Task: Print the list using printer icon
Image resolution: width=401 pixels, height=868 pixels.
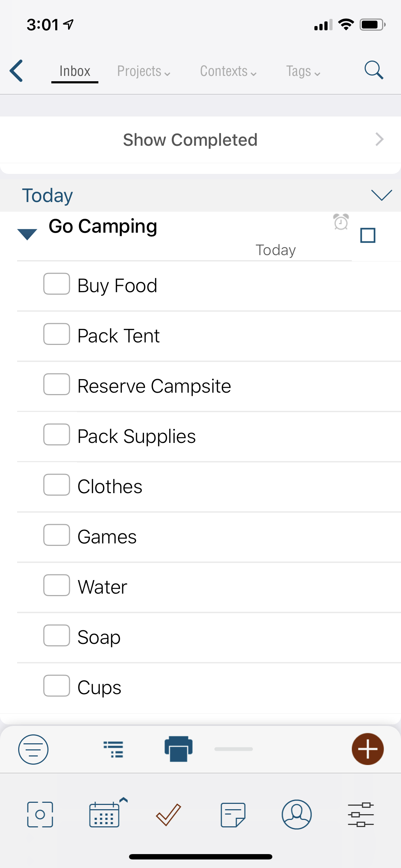Action: coord(179,749)
